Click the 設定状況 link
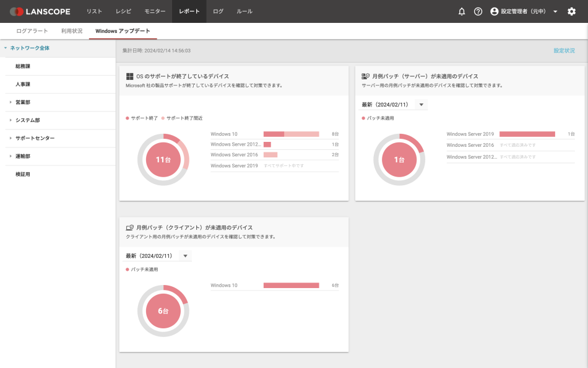Image resolution: width=588 pixels, height=368 pixels. (564, 51)
